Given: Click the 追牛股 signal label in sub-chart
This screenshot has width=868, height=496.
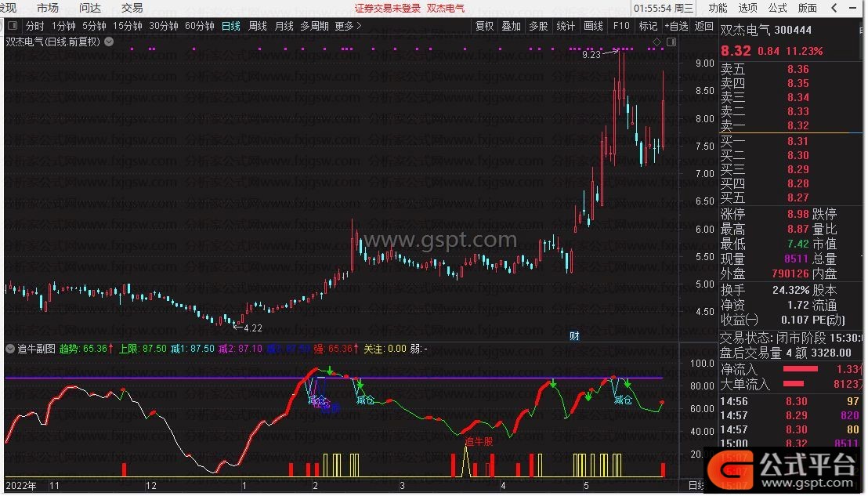Looking at the screenshot, I should (479, 441).
